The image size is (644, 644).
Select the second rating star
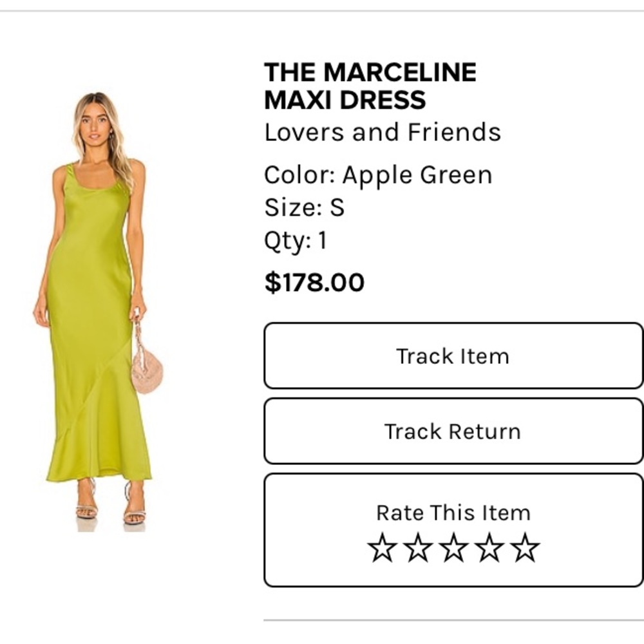[x=419, y=547]
